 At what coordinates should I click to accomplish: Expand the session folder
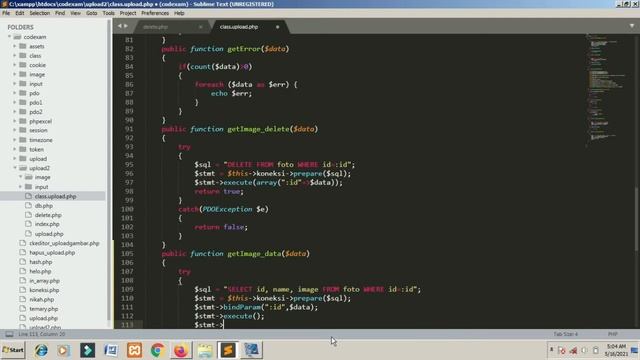[x=15, y=130]
